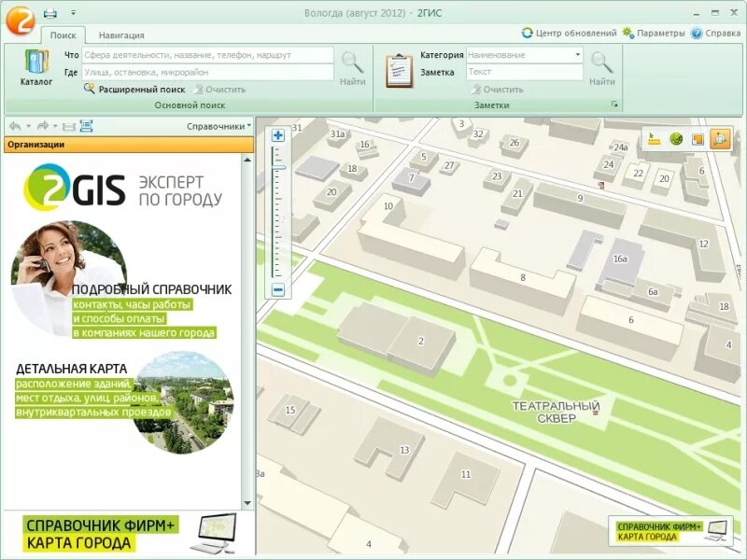This screenshot has width=747, height=560.
Task: Click the small Справочник фирм map banner
Action: [670, 531]
